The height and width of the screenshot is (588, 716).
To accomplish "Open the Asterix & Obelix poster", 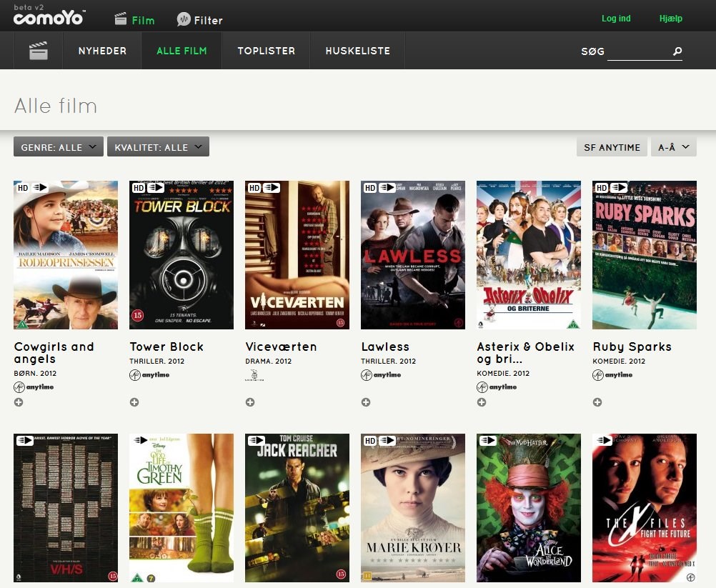I will coord(529,255).
